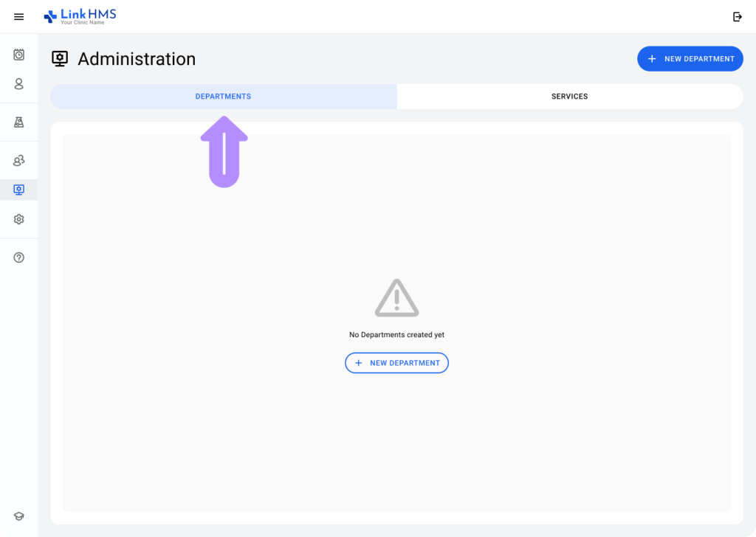Open the laboratory flask sidebar icon
Screen dimensions: 756x537
point(18,122)
